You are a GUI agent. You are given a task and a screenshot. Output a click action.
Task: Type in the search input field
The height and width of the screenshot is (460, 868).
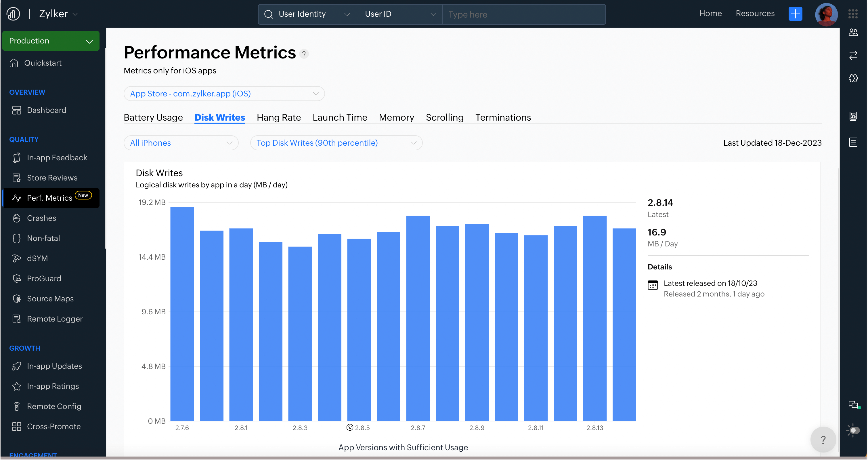(523, 14)
